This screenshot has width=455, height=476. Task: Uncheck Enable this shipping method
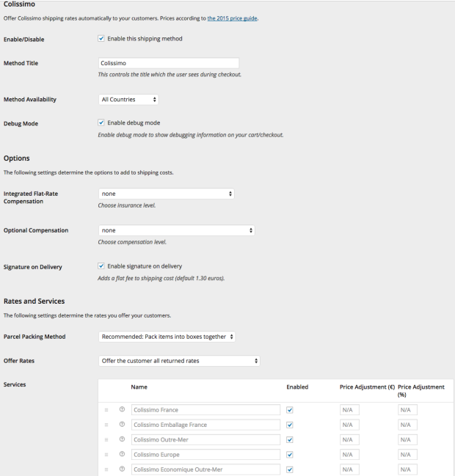[x=101, y=38]
